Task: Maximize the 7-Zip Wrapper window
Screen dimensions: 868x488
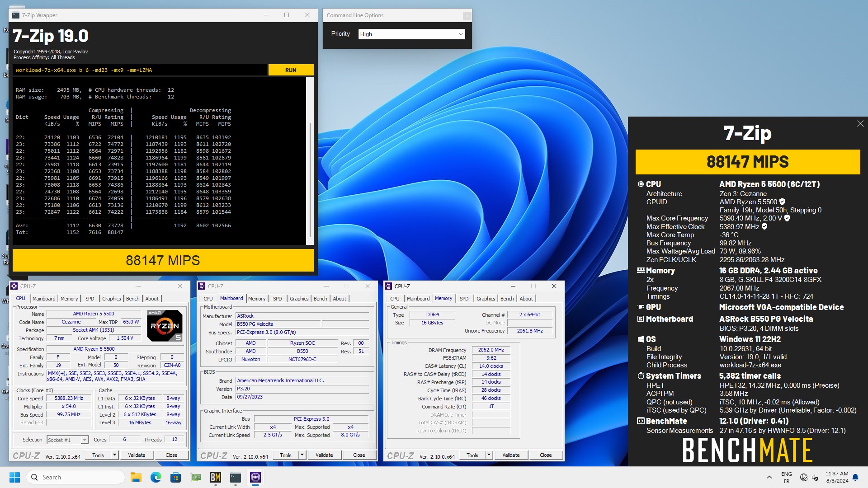Action: pyautogui.click(x=287, y=15)
